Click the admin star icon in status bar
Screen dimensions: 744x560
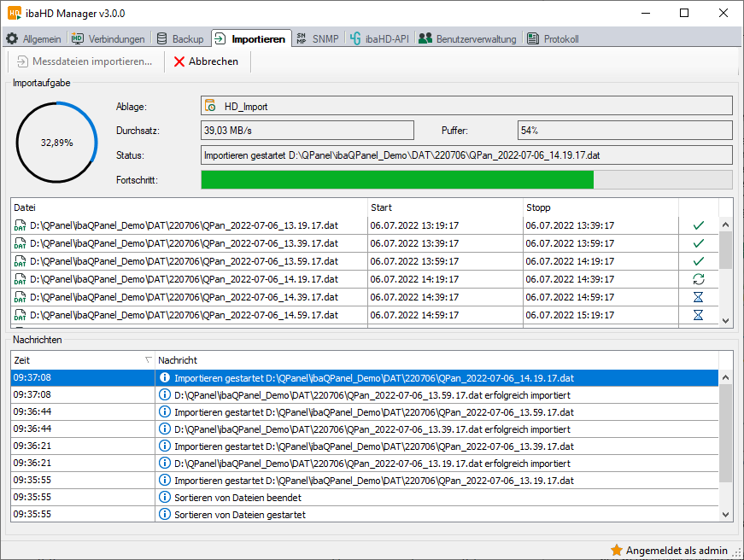(x=617, y=550)
